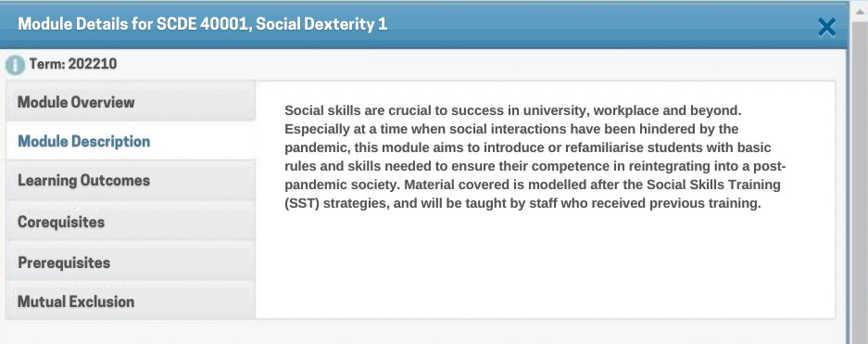Click the blue info icon beside Term
The image size is (868, 344).
tap(15, 65)
